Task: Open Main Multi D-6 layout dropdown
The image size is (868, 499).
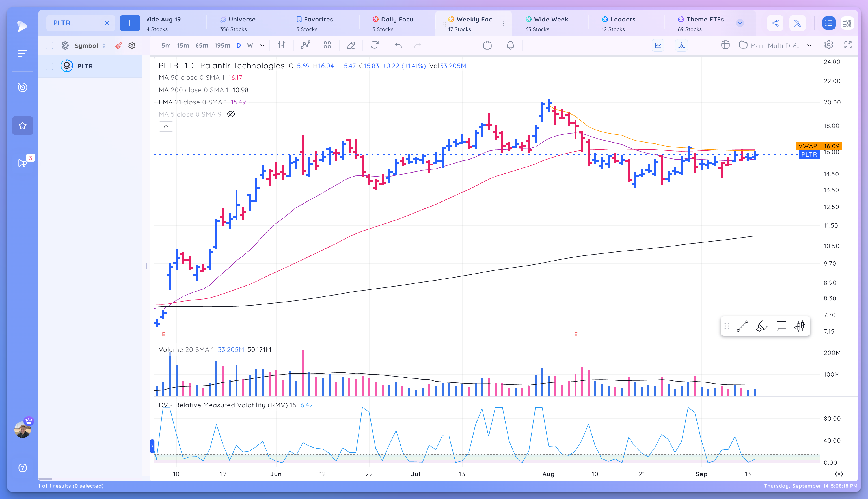Action: click(776, 45)
